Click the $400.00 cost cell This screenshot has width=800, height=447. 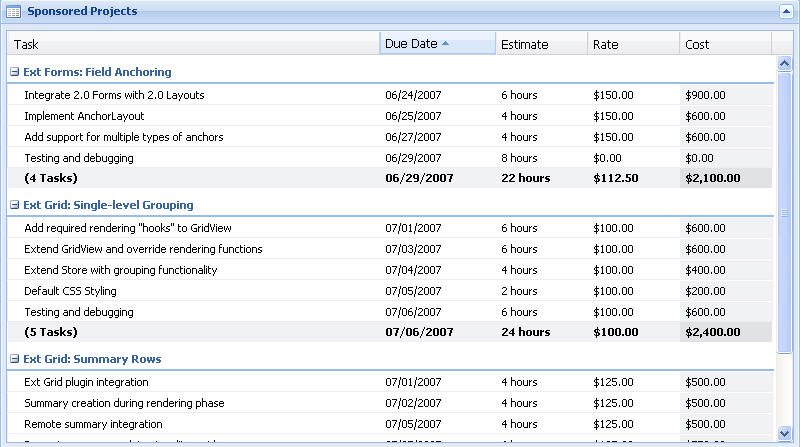tap(705, 270)
